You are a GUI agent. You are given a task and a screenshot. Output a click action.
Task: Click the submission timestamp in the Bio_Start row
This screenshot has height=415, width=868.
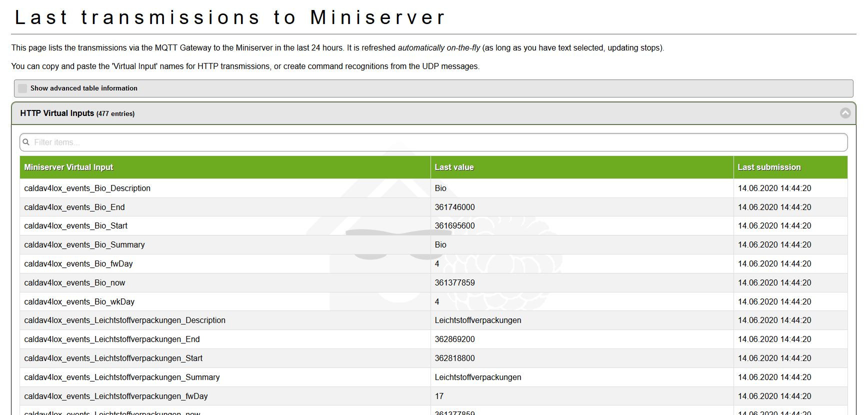774,226
